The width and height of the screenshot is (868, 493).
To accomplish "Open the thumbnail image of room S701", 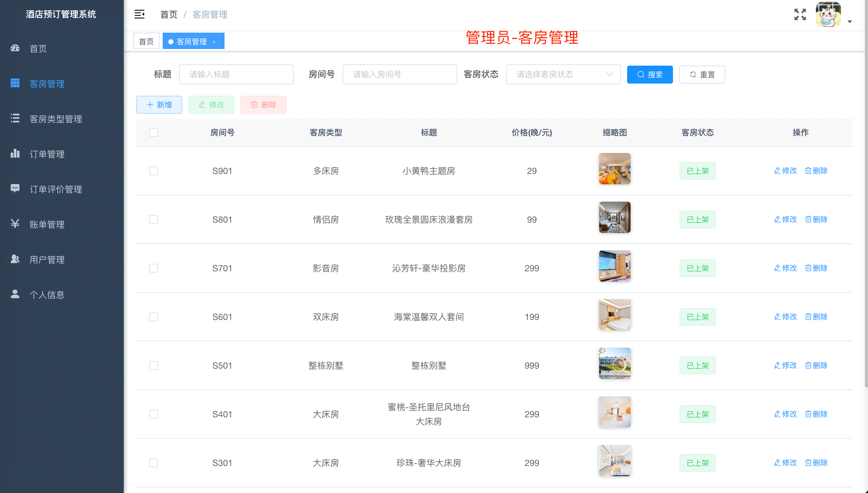I will pyautogui.click(x=615, y=266).
